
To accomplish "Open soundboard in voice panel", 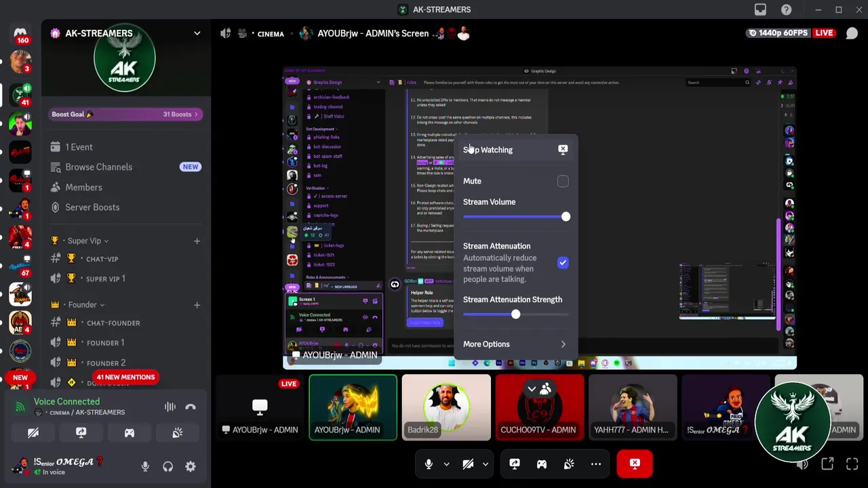I will tap(177, 432).
